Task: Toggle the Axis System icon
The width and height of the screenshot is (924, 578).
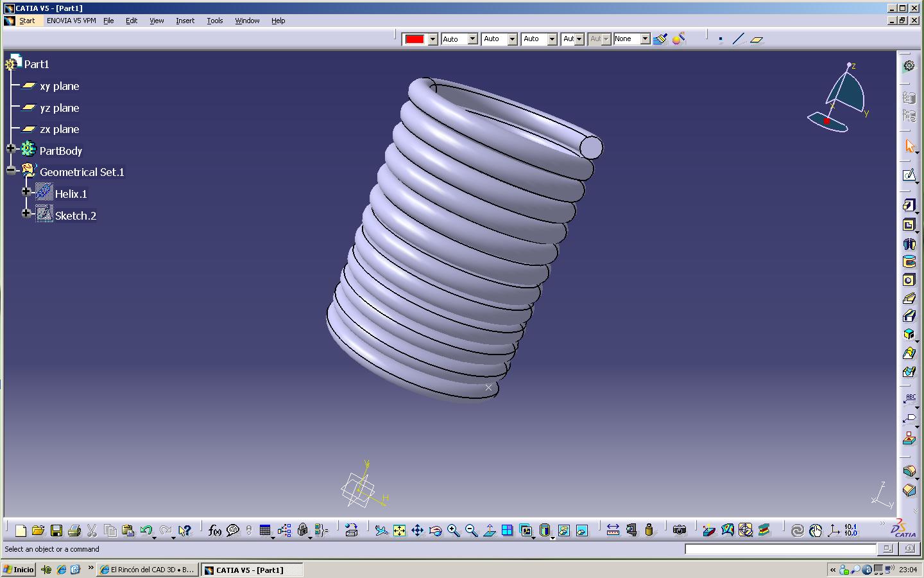Action: coord(834,530)
